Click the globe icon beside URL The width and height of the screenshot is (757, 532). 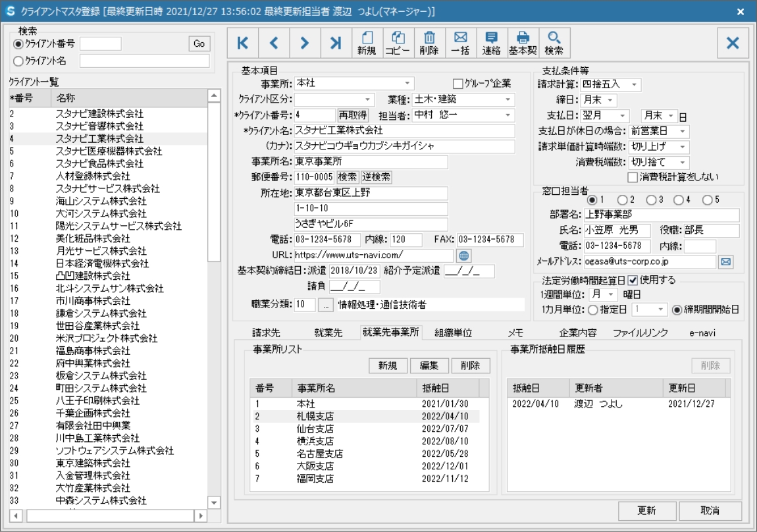(463, 255)
